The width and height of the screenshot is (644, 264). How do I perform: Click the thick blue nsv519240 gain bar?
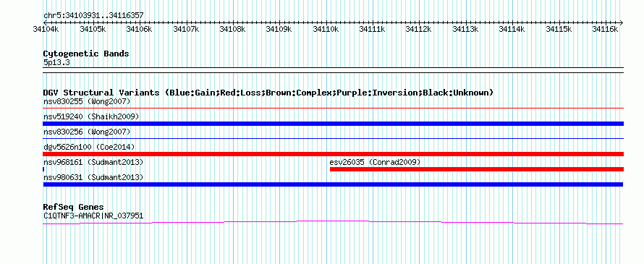click(x=333, y=124)
